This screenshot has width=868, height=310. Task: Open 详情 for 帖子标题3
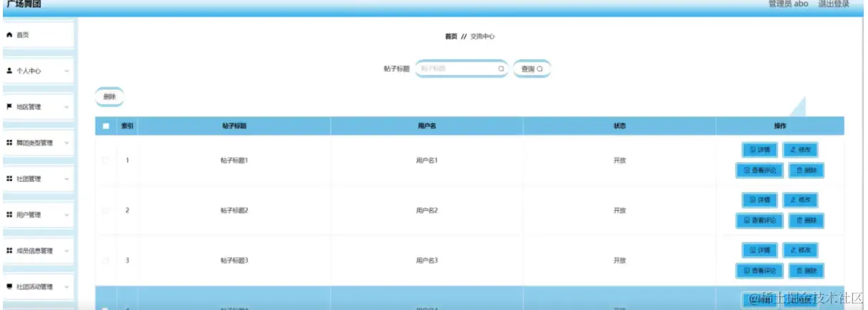(759, 250)
